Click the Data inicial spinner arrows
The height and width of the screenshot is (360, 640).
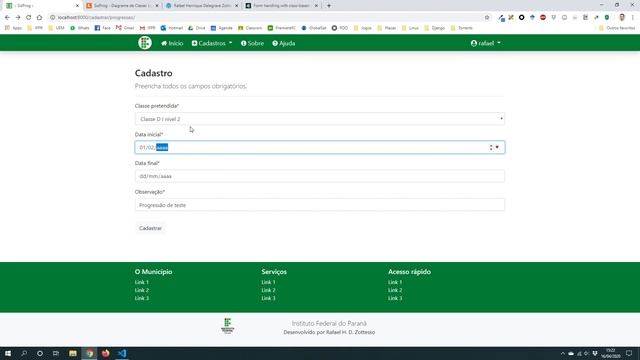tap(491, 147)
